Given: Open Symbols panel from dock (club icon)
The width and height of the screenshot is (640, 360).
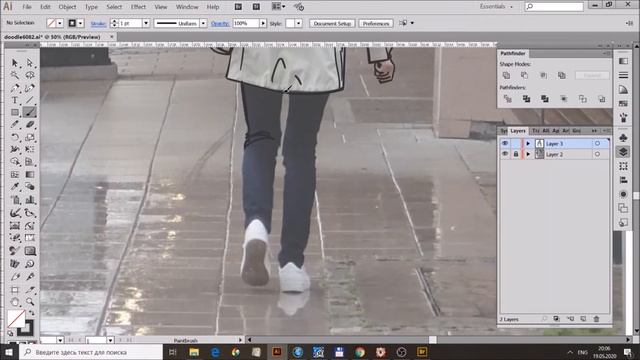Looking at the screenshot, I should click(623, 138).
